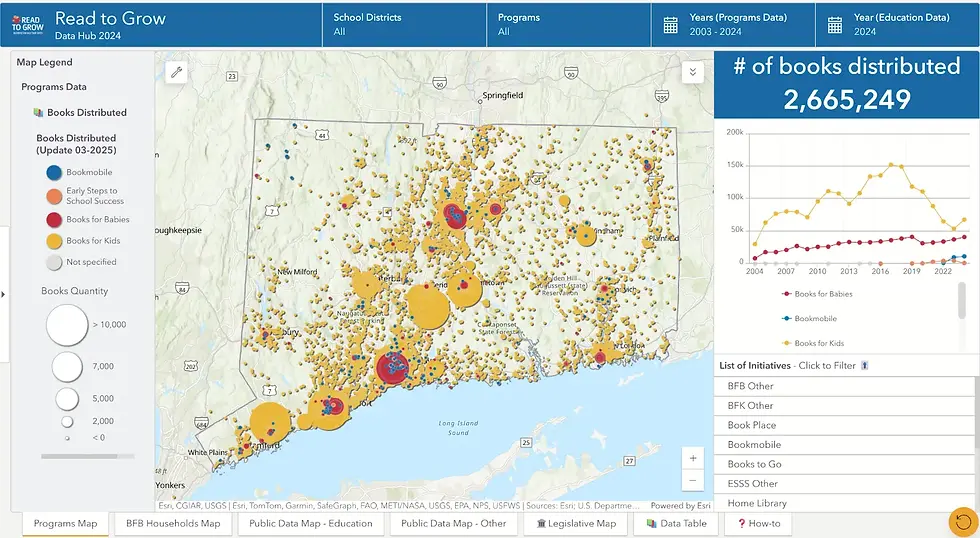Viewport: 980px width, 538px height.
Task: Click sort arrow beside List of Initiatives
Action: [x=865, y=366]
